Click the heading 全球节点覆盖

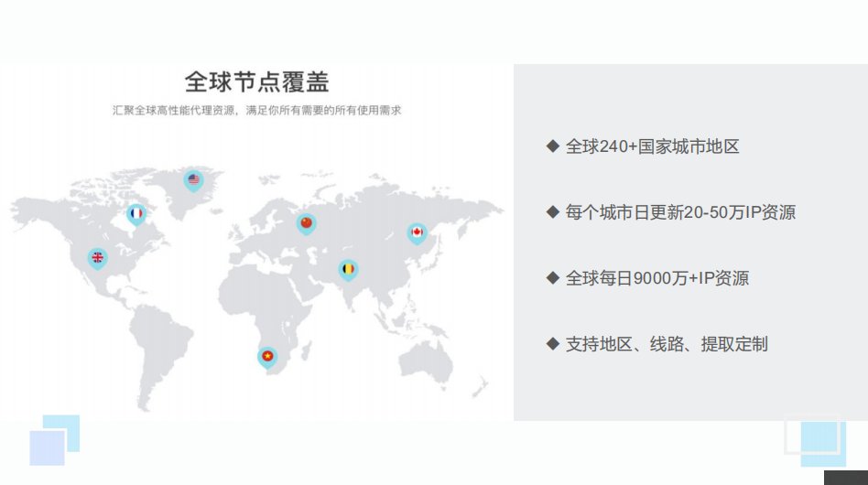click(x=257, y=81)
